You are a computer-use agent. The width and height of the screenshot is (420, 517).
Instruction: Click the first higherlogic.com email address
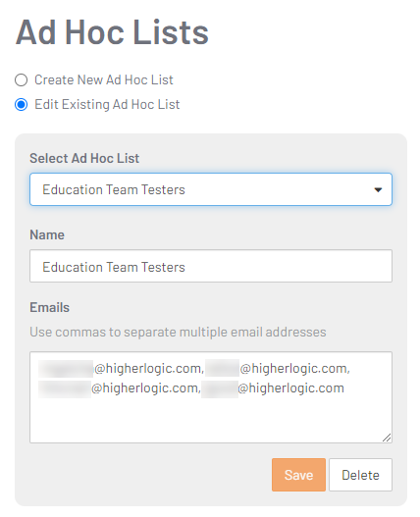(x=121, y=368)
